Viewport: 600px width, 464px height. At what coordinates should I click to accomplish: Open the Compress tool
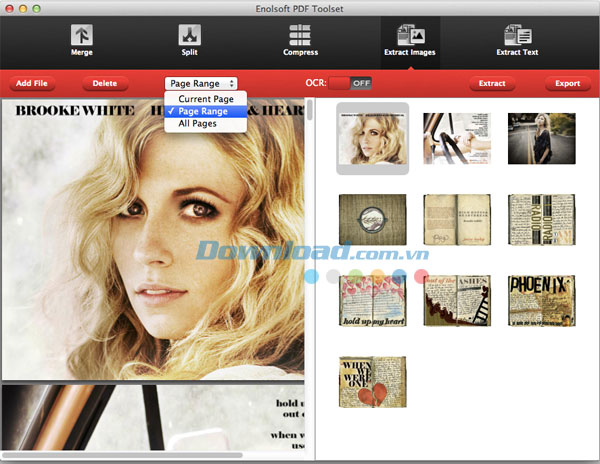300,41
